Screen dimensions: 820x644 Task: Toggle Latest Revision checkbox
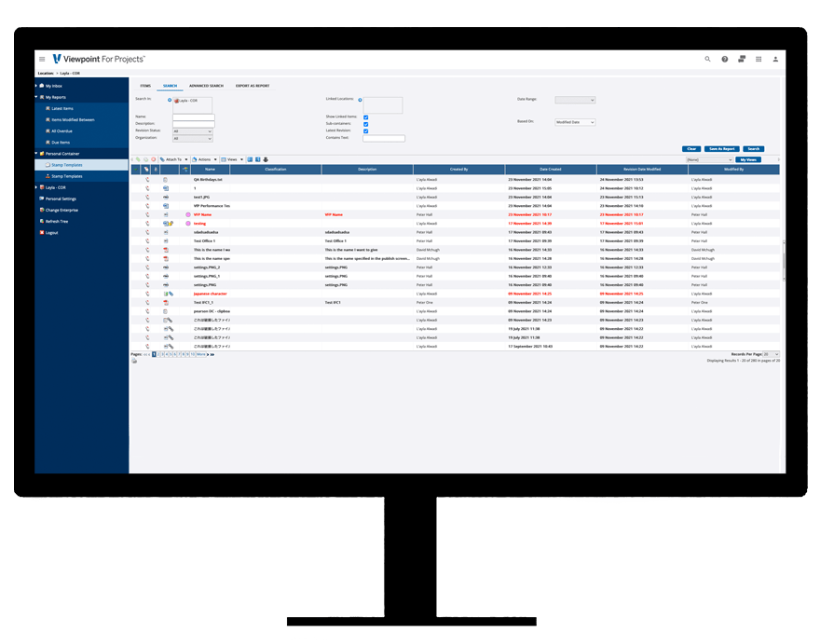(x=365, y=130)
